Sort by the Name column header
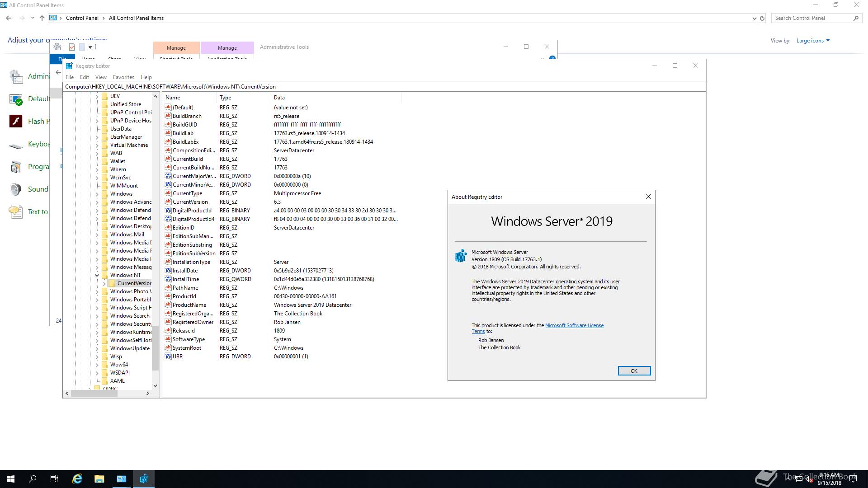 190,98
